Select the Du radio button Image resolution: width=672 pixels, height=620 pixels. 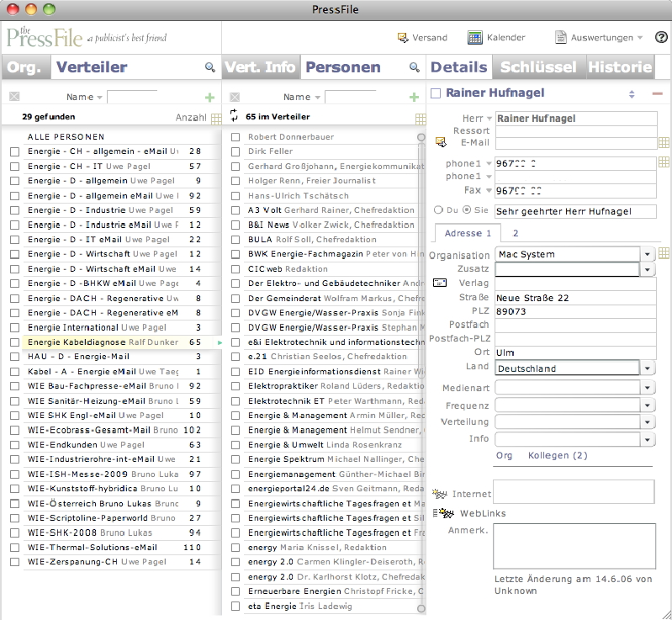point(437,210)
